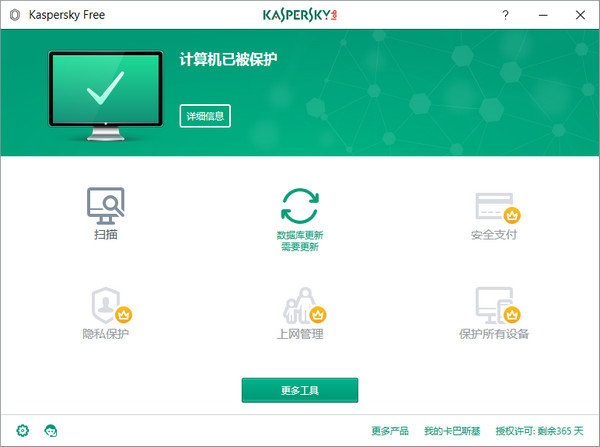
Task: Click the 授权许可 license remaining 365 days link
Action: pos(539,431)
